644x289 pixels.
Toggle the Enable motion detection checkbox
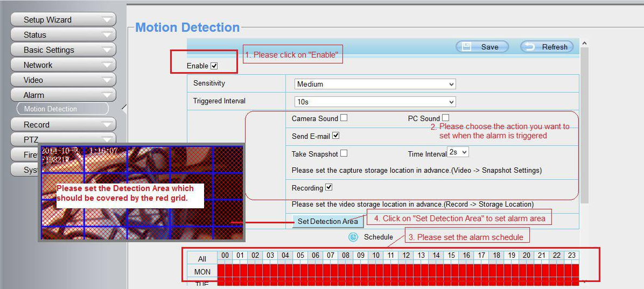(x=214, y=66)
